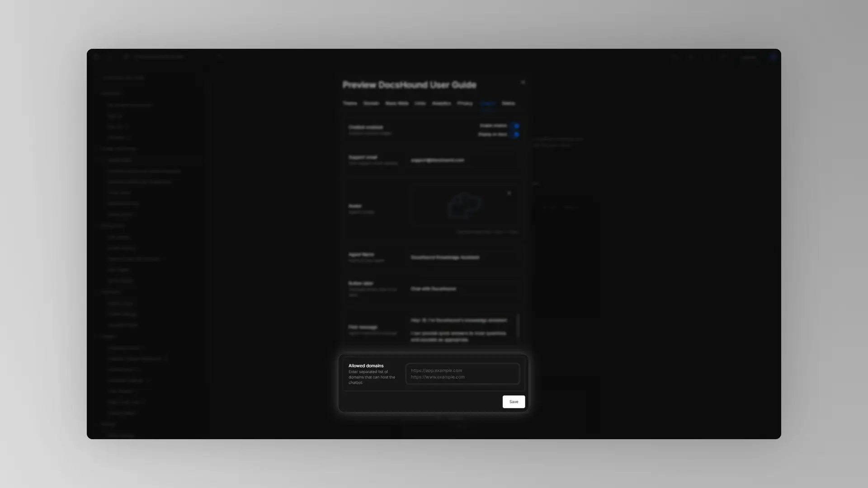
Task: Click Save button for allowed domains
Action: pyautogui.click(x=513, y=402)
